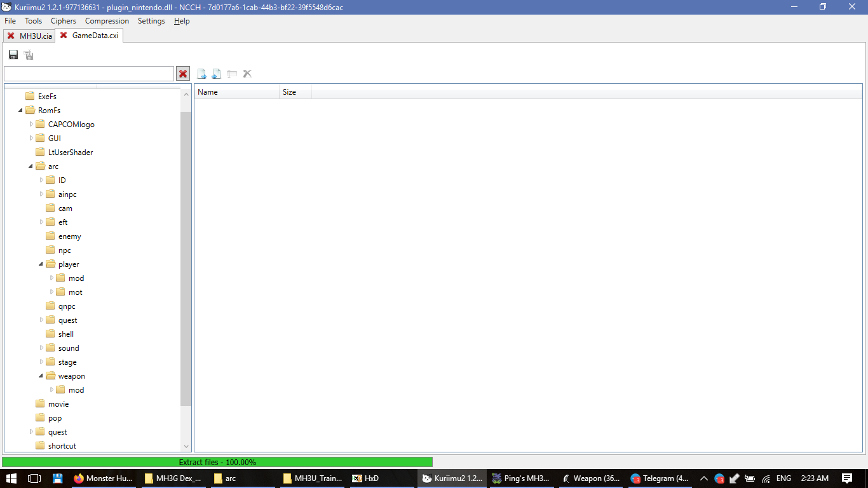Screen dimensions: 868x488
Task: Click the tree panel vertical scrollbar
Action: (186, 257)
